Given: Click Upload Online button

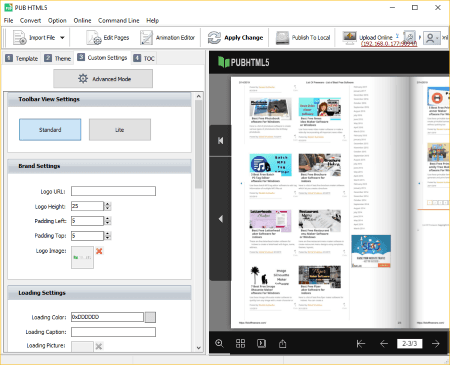Looking at the screenshot, I should click(x=368, y=36).
